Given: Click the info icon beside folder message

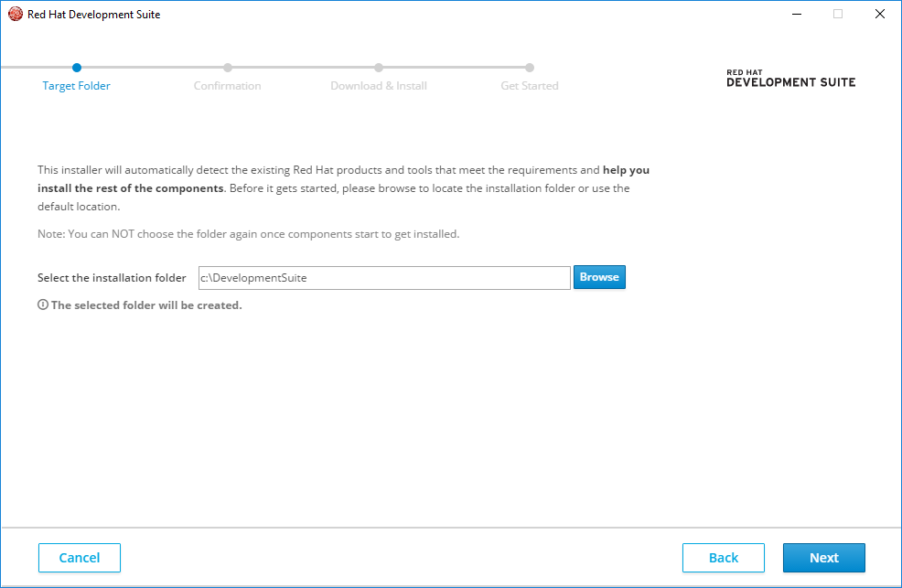Looking at the screenshot, I should 43,305.
